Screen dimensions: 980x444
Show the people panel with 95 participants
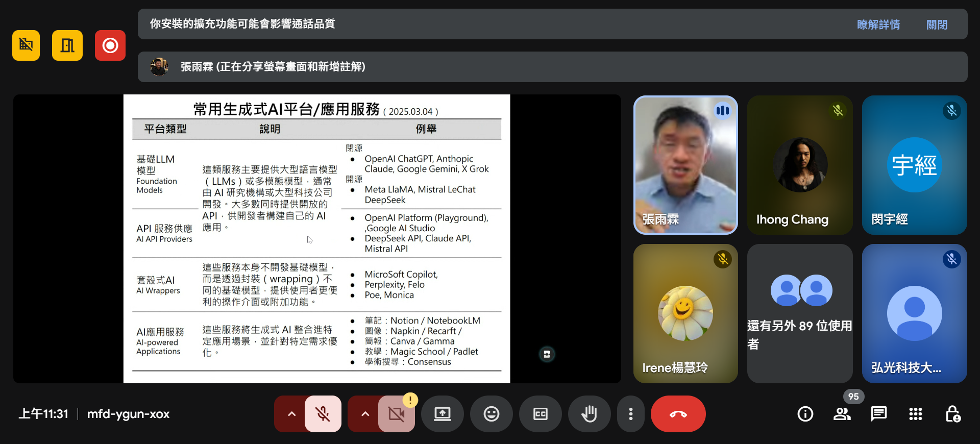(x=842, y=414)
